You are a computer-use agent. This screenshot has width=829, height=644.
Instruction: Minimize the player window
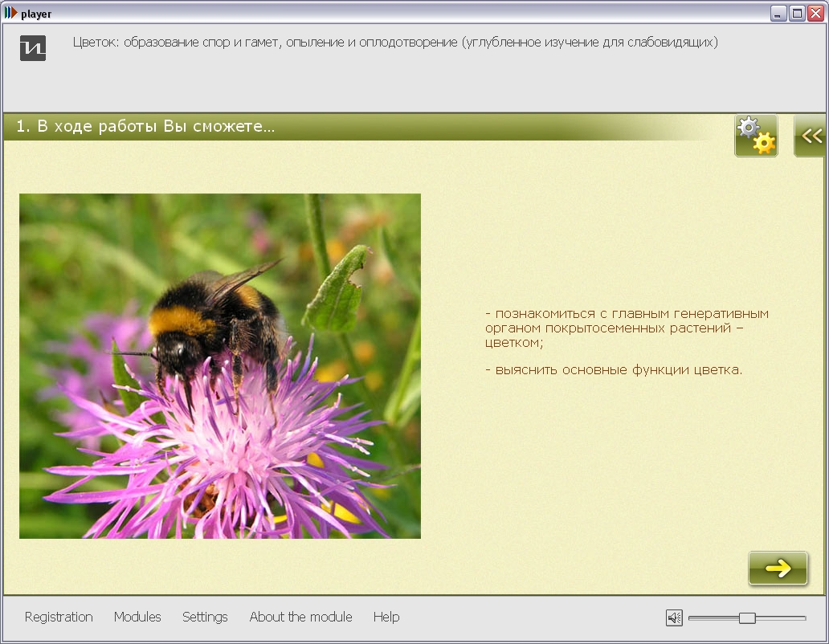(778, 13)
